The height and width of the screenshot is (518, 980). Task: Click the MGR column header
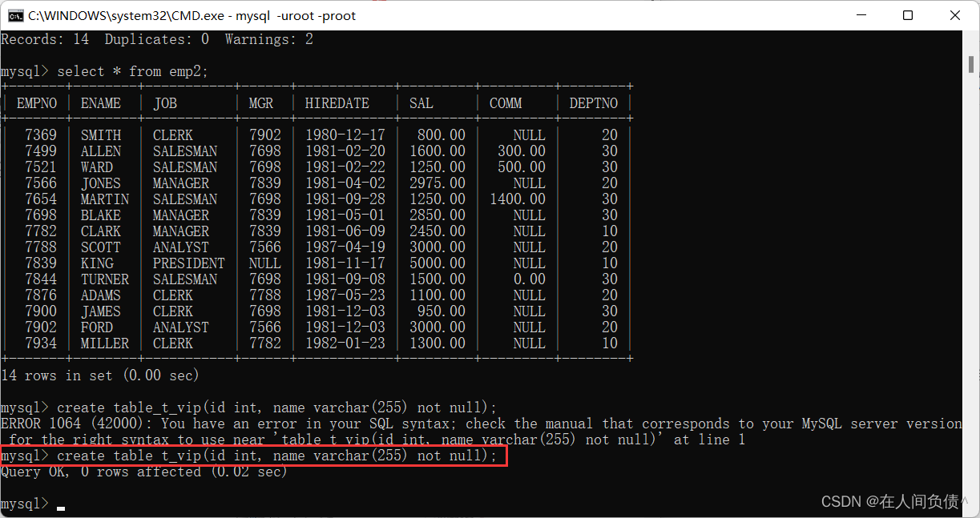261,103
